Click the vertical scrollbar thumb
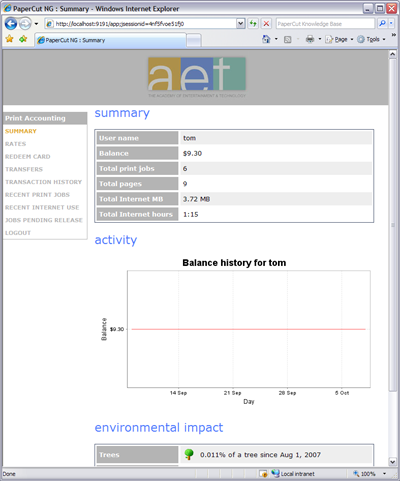The height and width of the screenshot is (481, 400). [x=392, y=225]
